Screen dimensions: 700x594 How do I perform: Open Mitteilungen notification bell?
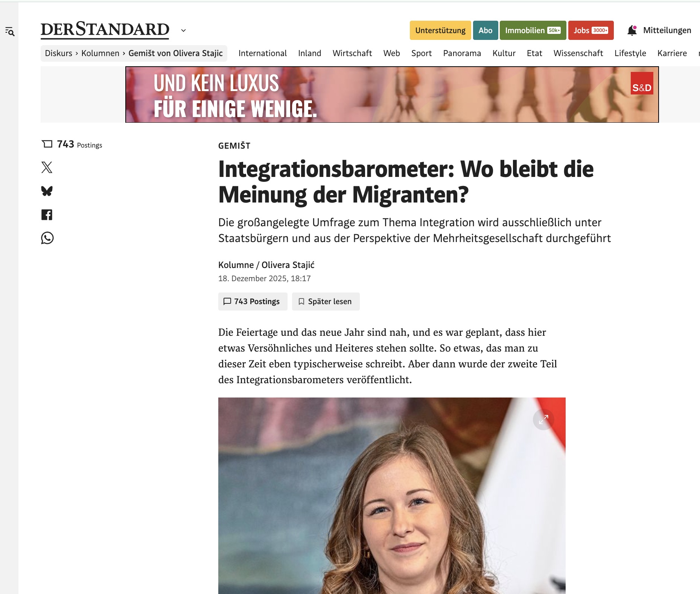[632, 30]
